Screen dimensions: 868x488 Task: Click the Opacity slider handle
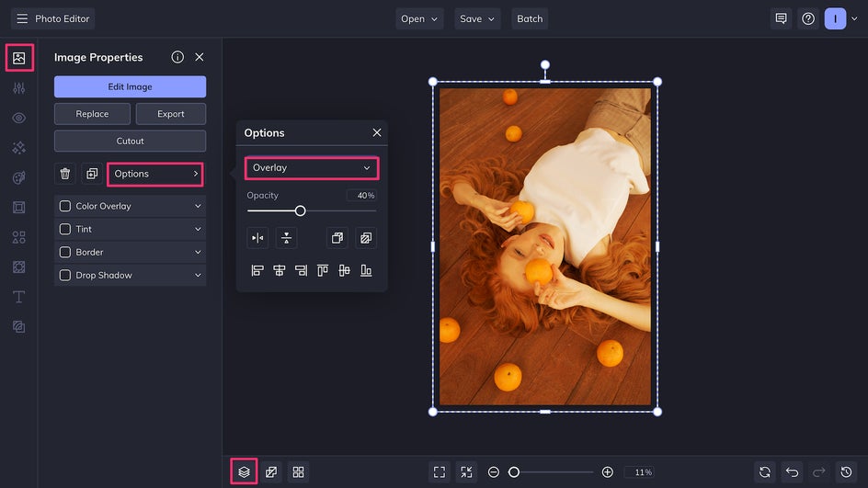click(300, 210)
